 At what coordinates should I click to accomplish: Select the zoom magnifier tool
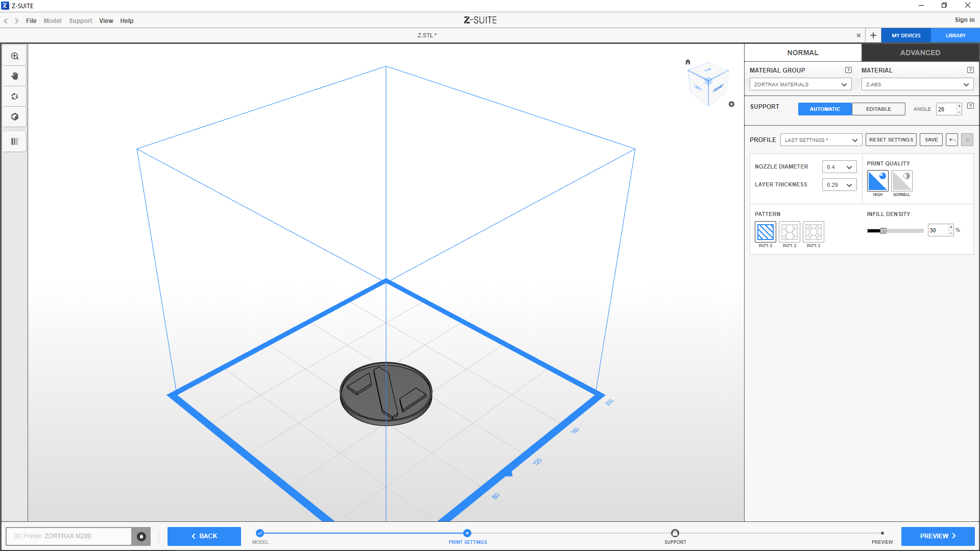click(x=15, y=56)
